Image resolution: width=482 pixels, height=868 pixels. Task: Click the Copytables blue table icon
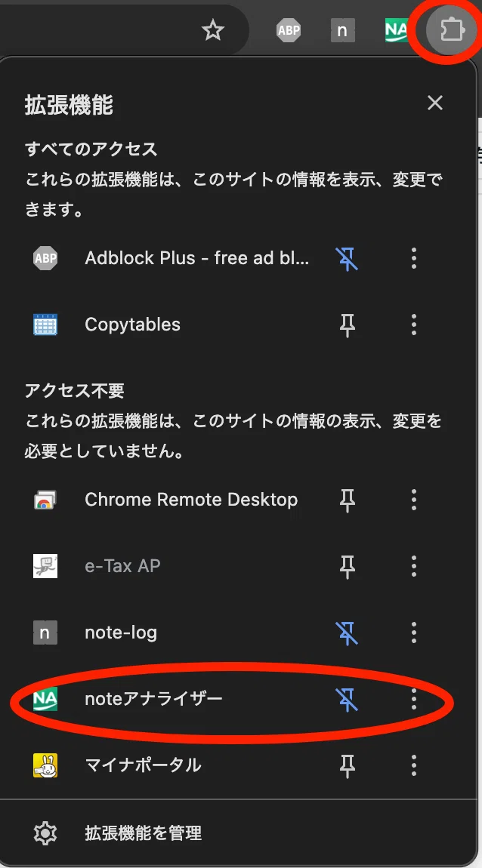[45, 325]
